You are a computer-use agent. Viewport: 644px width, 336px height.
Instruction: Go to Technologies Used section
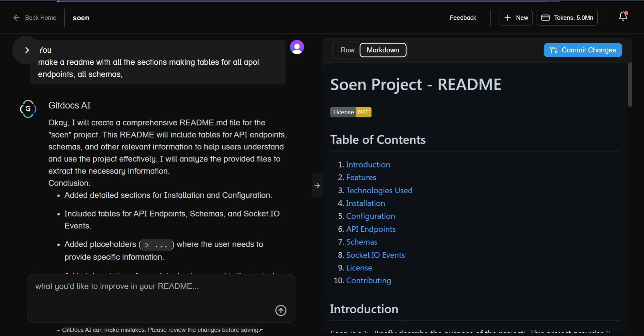(379, 190)
